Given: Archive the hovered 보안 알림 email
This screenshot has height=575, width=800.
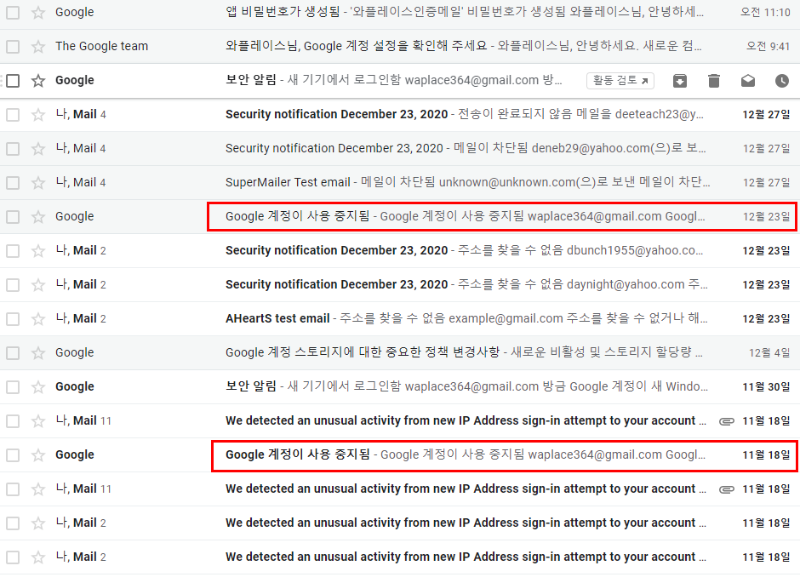Looking at the screenshot, I should coord(680,81).
